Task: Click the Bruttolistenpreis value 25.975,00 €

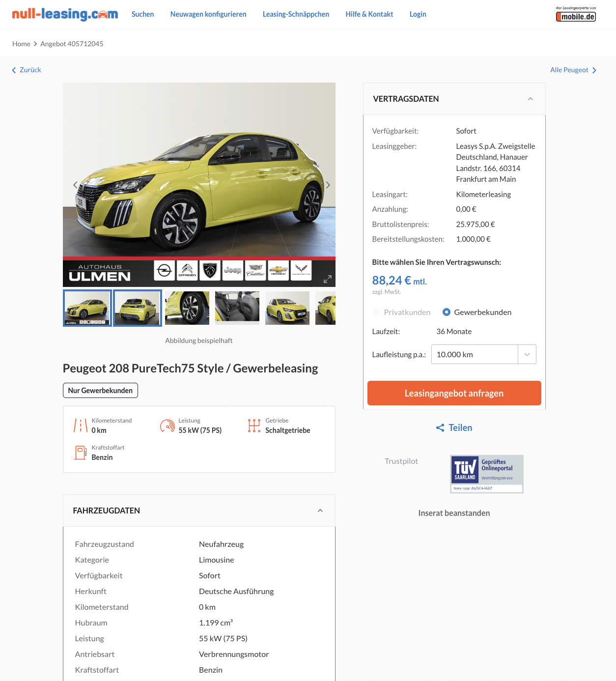Action: pos(475,224)
